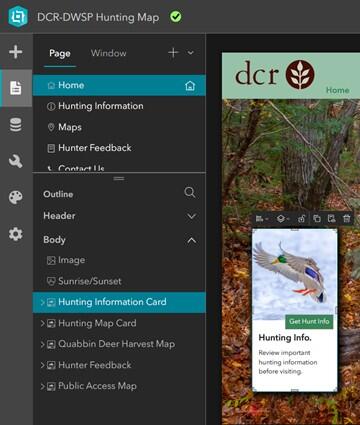
Task: Open the Data panel in sidebar
Action: click(x=16, y=125)
